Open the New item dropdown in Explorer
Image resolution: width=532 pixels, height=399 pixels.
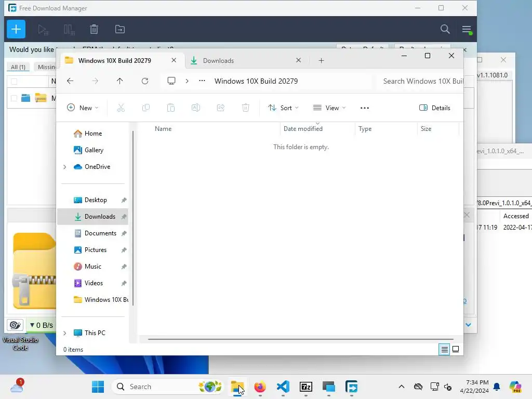83,108
